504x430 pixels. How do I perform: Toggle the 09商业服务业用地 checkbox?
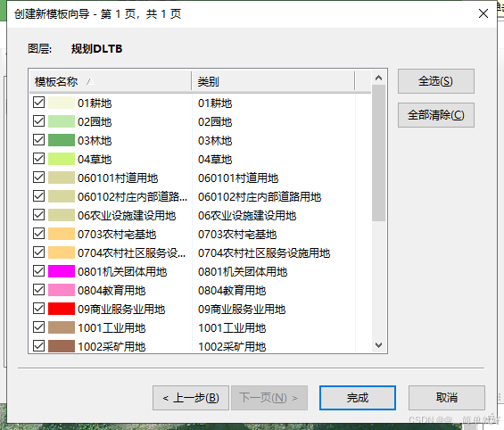pos(39,309)
